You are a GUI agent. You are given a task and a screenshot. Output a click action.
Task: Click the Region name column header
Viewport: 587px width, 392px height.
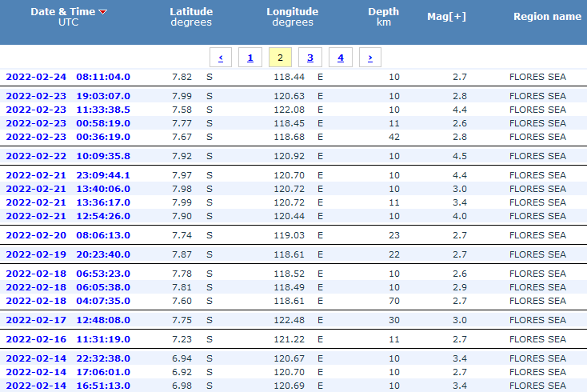pos(547,17)
